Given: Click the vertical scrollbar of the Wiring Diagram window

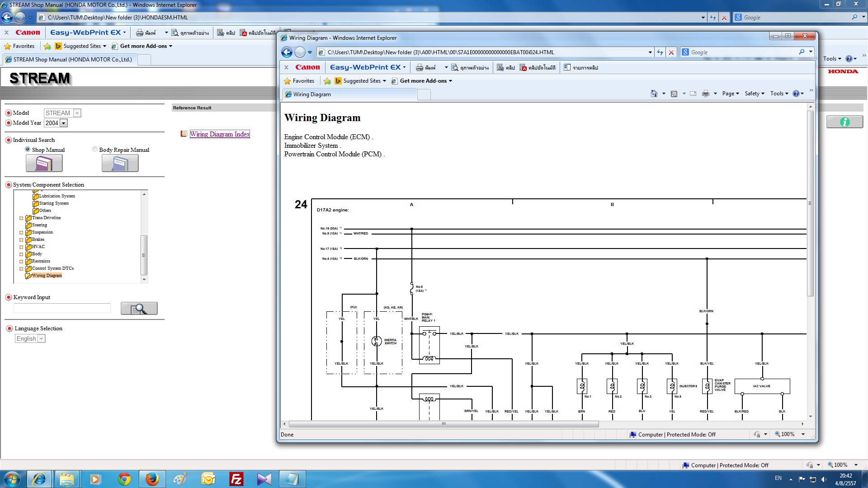Looking at the screenshot, I should click(810, 203).
